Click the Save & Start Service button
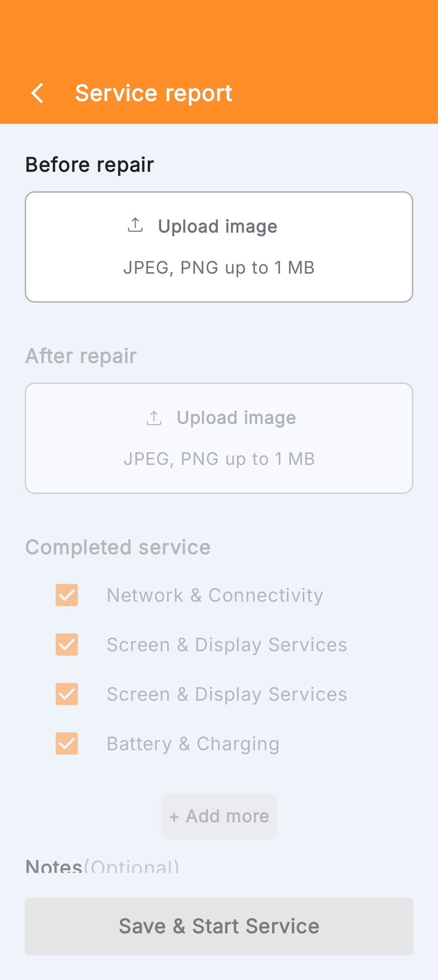 tap(219, 926)
